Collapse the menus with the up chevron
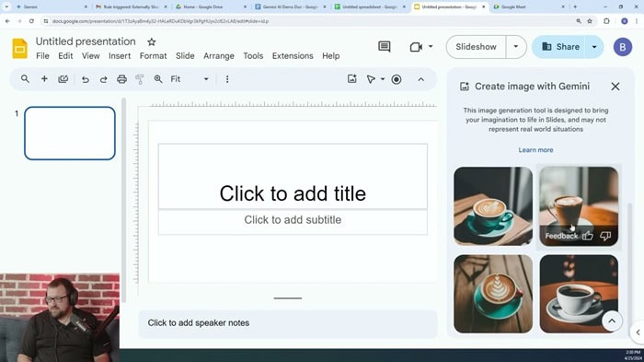The width and height of the screenshot is (644, 362). (421, 79)
